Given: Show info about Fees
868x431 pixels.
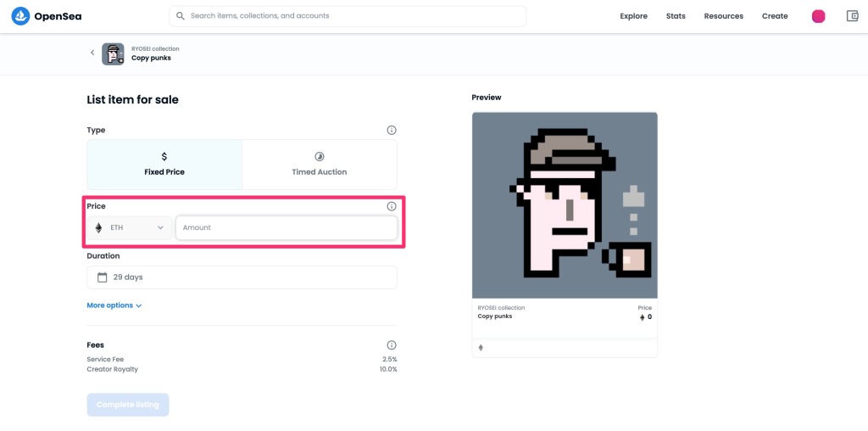Looking at the screenshot, I should coord(392,344).
